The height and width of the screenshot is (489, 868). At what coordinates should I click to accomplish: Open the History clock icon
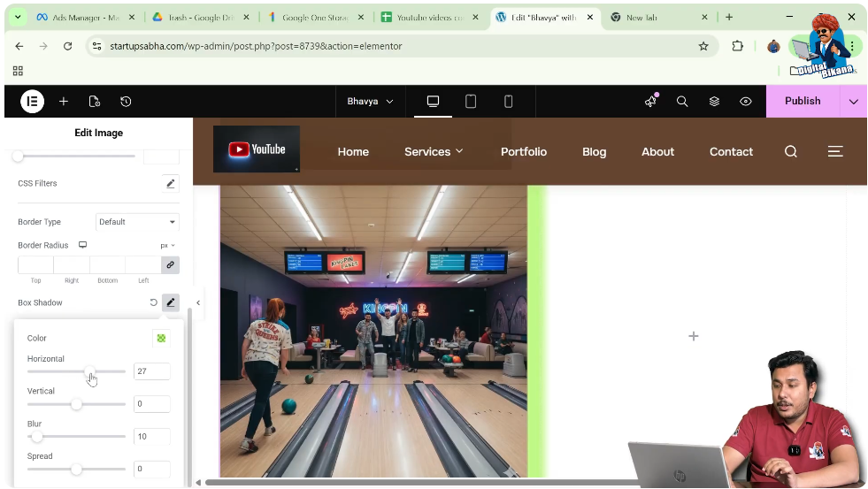(126, 102)
